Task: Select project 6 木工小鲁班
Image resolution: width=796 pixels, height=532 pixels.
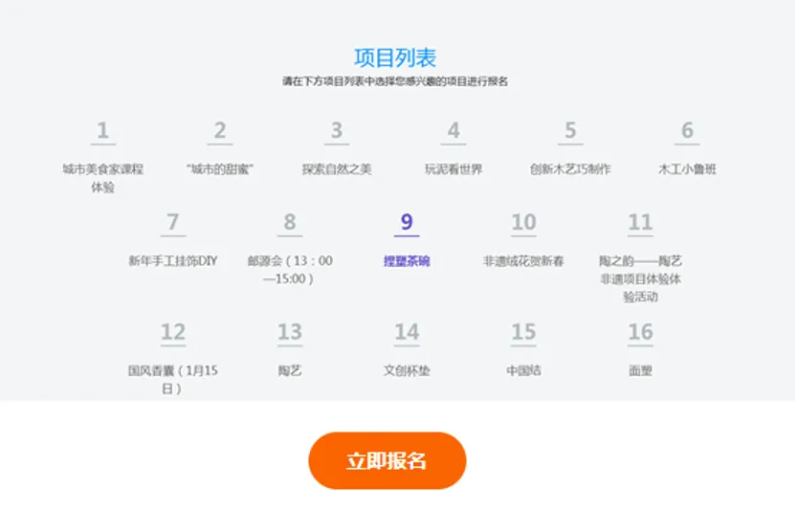Action: [x=687, y=148]
